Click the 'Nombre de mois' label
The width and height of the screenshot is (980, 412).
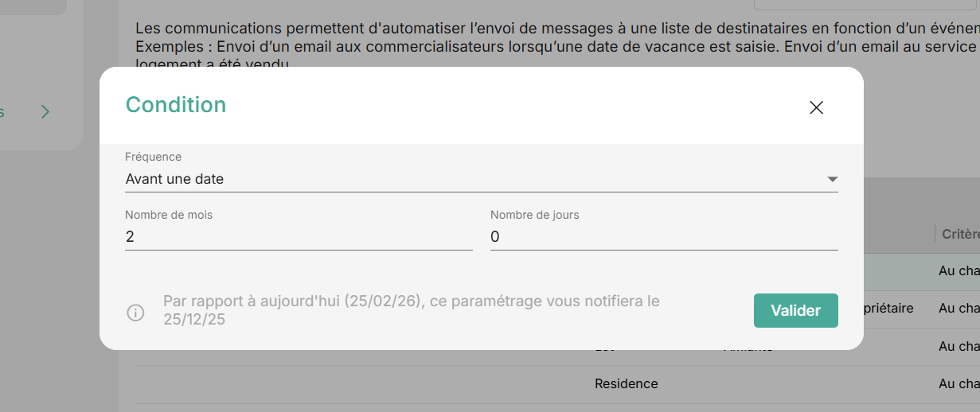click(169, 215)
